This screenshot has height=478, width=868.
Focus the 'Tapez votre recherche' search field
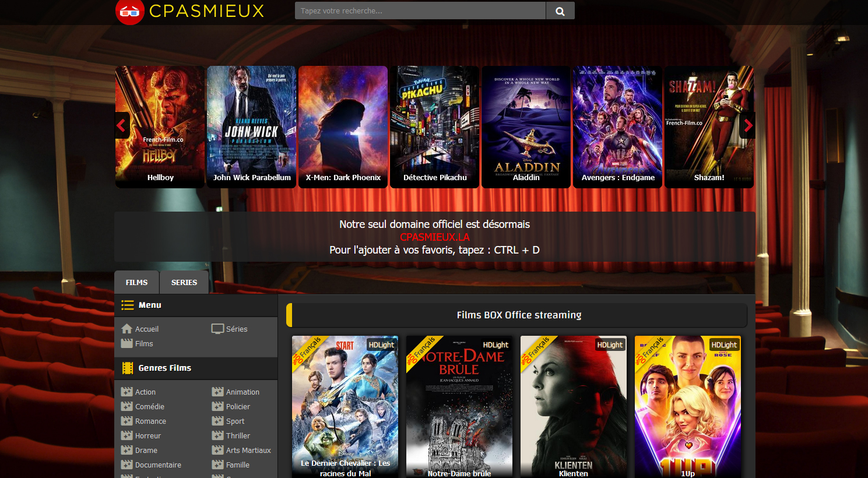pyautogui.click(x=420, y=10)
